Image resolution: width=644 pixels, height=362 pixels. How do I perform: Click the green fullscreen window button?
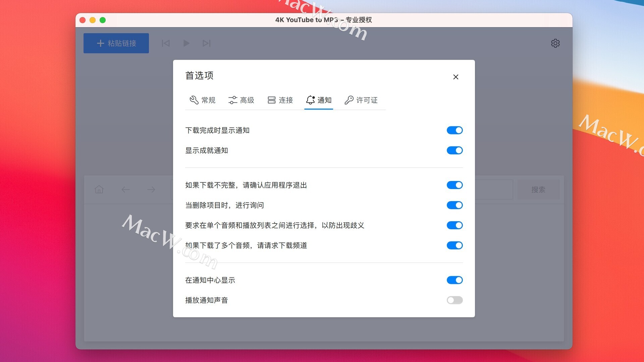(103, 20)
